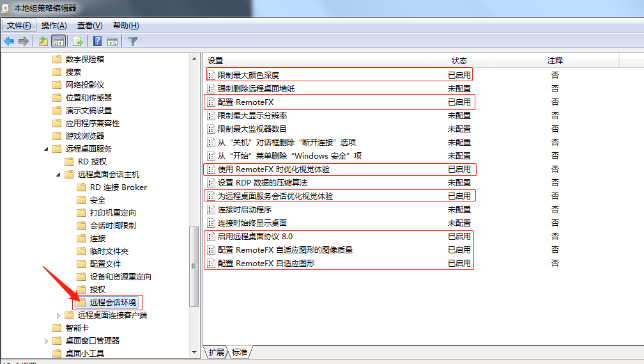The width and height of the screenshot is (644, 364).
Task: Open the 操作(A) menu
Action: coord(54,26)
